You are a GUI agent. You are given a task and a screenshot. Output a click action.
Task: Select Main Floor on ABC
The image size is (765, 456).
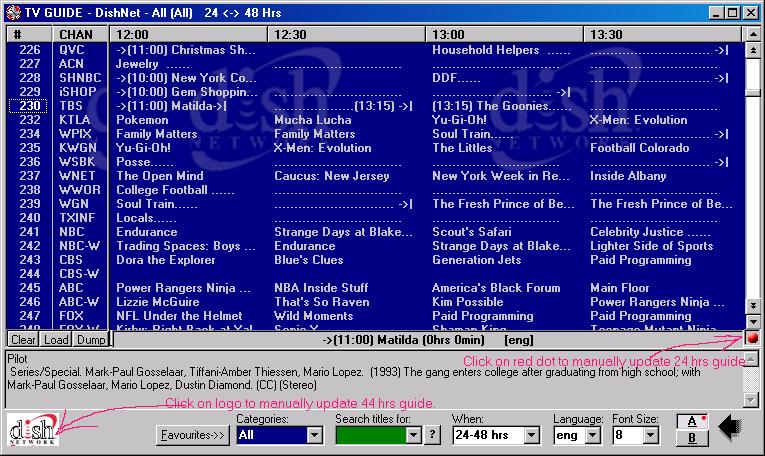[620, 288]
